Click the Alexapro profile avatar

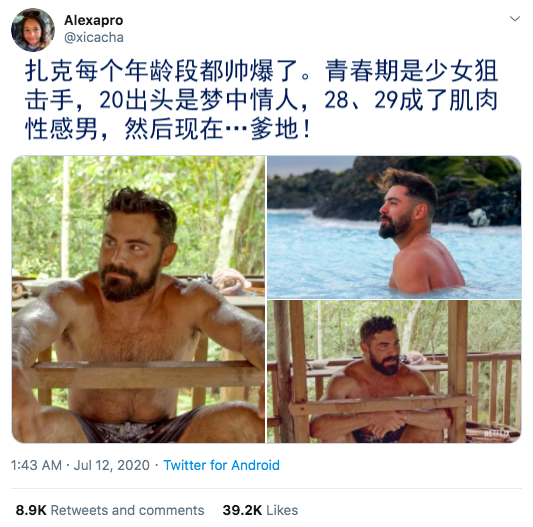coord(33,30)
